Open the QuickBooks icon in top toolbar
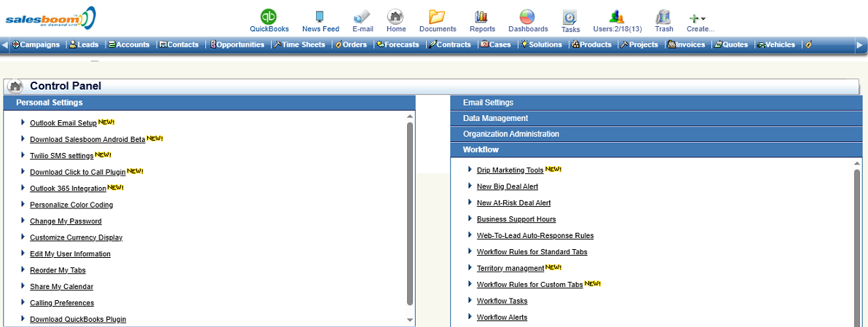This screenshot has width=868, height=327. click(x=269, y=17)
